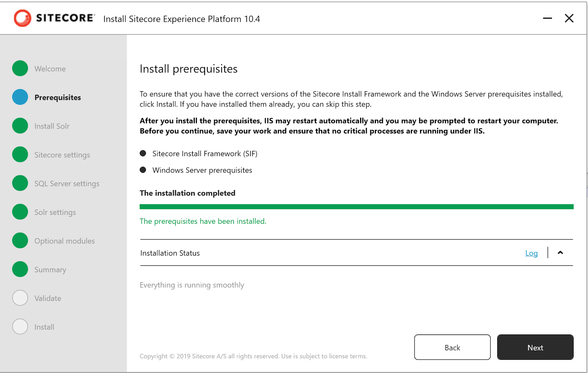
Task: Click the Back button
Action: 452,347
